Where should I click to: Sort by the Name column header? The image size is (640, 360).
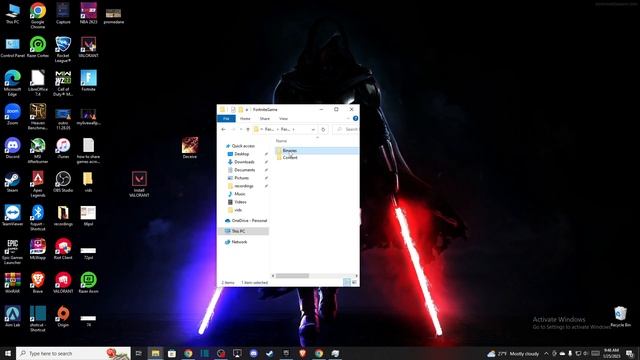tap(281, 141)
